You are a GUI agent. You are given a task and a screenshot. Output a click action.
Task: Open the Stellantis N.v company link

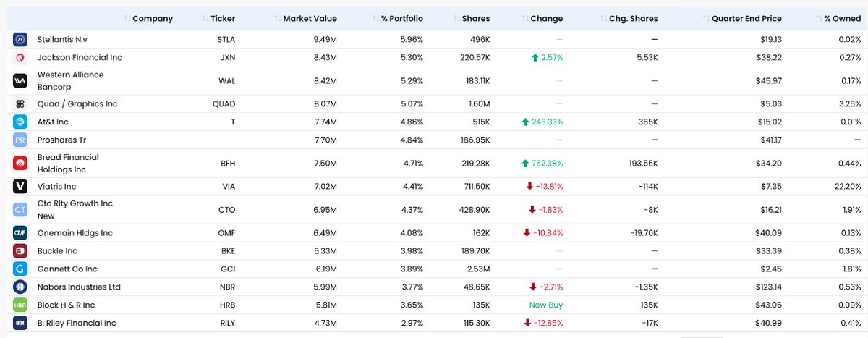62,39
